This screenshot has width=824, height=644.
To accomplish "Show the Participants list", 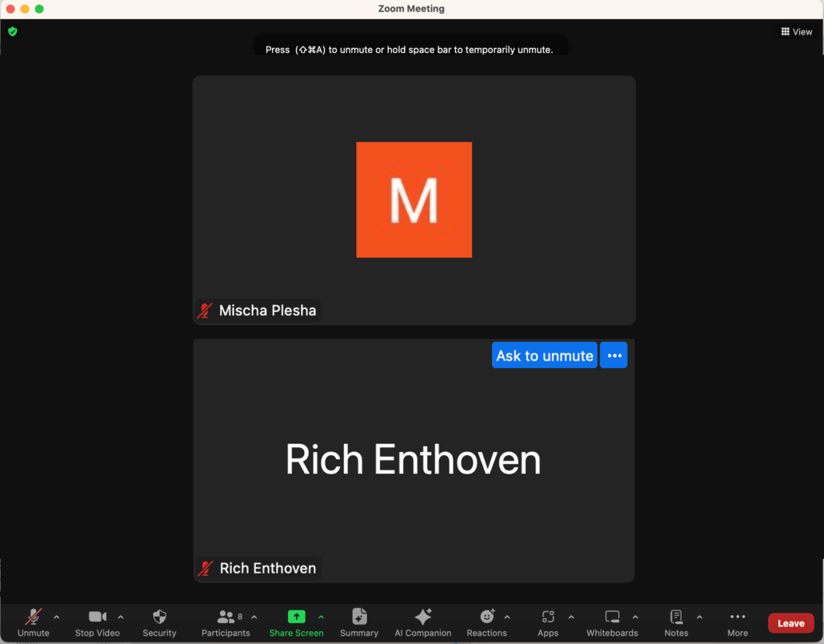I will coord(226,623).
